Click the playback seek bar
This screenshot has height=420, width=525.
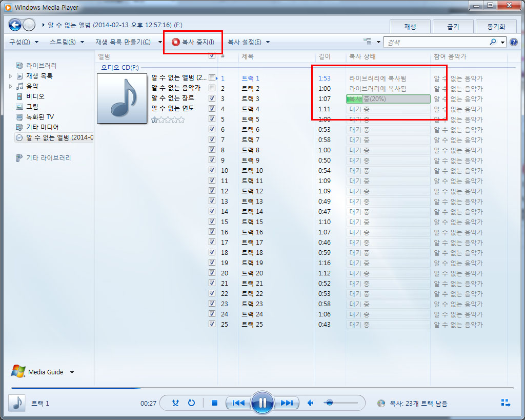(x=262, y=388)
